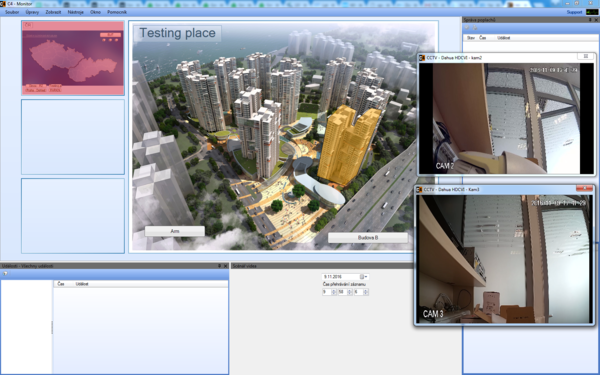Sort alarms by the Stav column header

pos(471,38)
